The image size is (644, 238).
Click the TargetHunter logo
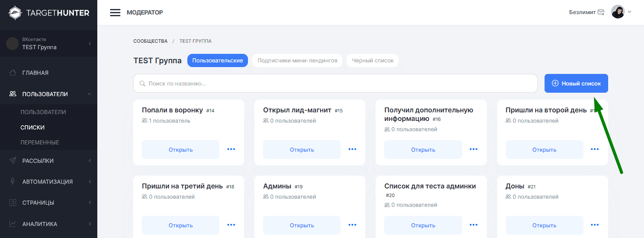coord(49,12)
